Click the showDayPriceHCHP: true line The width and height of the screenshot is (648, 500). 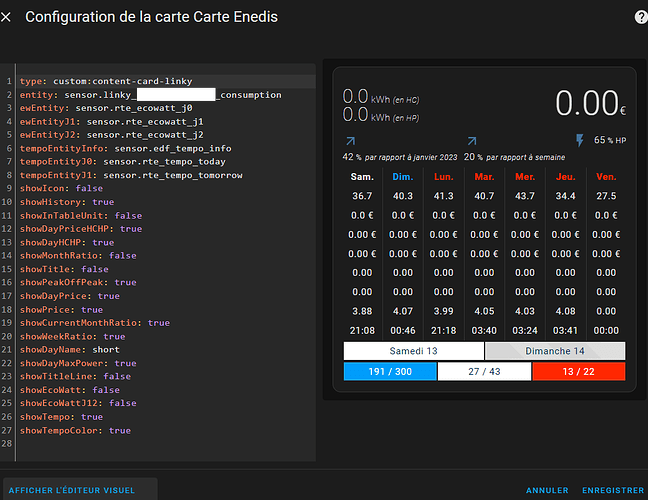(x=81, y=229)
